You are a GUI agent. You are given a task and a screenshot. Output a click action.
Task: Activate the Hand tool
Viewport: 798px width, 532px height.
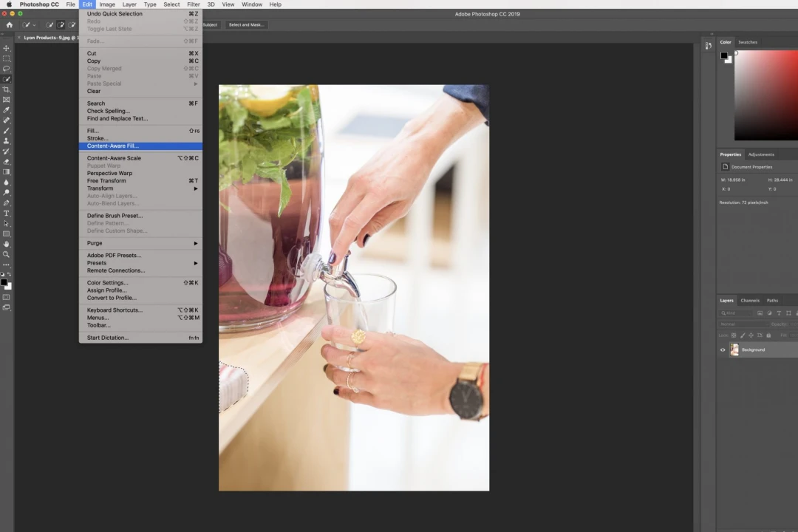click(x=7, y=244)
